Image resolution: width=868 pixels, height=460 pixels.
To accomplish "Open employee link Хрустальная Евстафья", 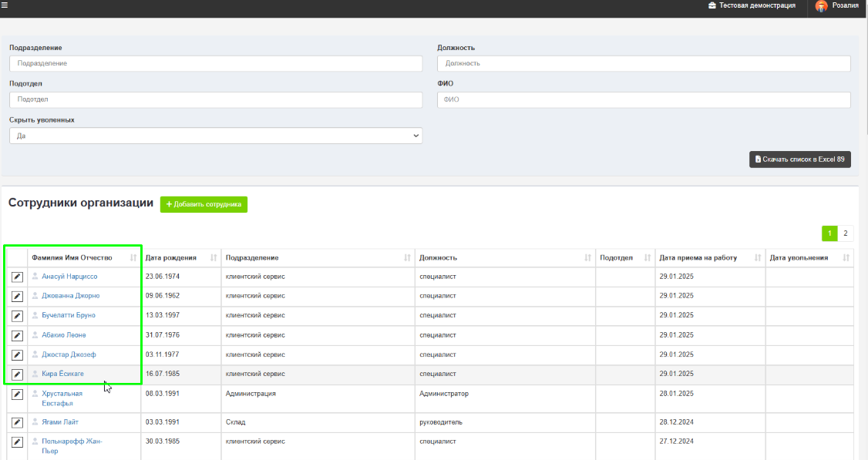I will coord(62,398).
